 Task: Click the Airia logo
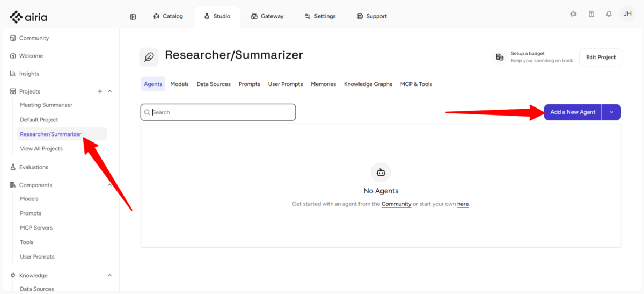point(28,17)
